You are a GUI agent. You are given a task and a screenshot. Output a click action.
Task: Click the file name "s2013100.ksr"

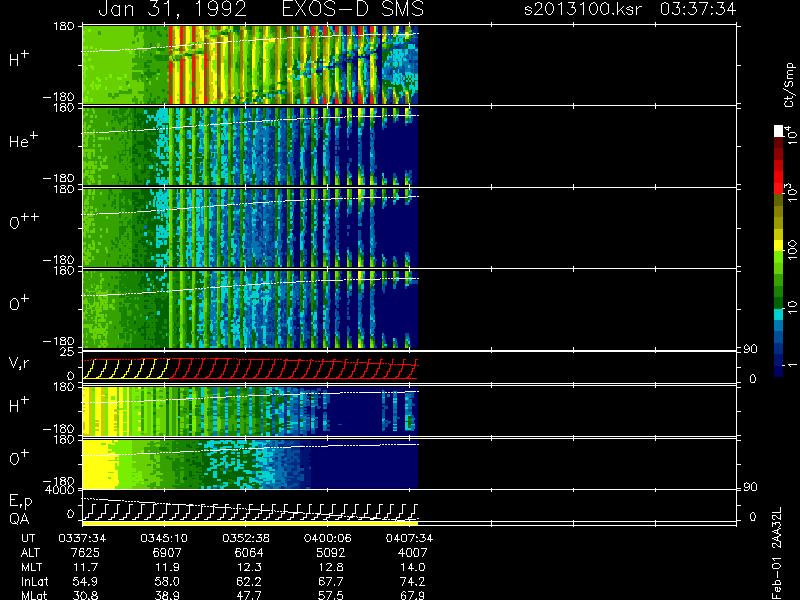(x=583, y=9)
